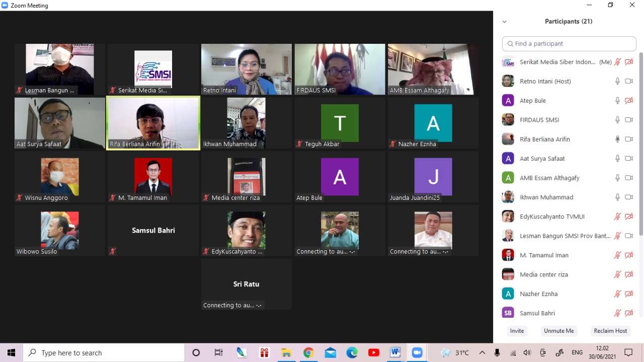This screenshot has height=362, width=644.
Task: Click muted mic icon in M. Tamamul Iman row
Action: pos(617,255)
